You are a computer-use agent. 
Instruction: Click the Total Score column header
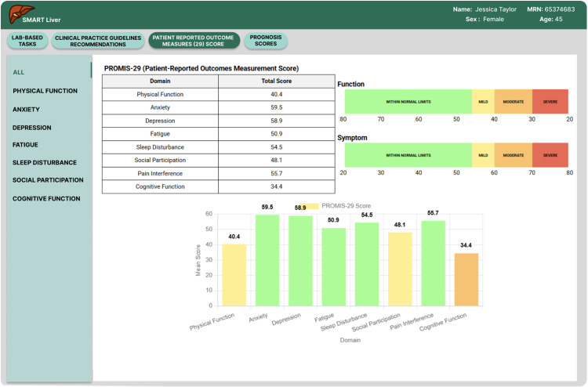(x=277, y=81)
